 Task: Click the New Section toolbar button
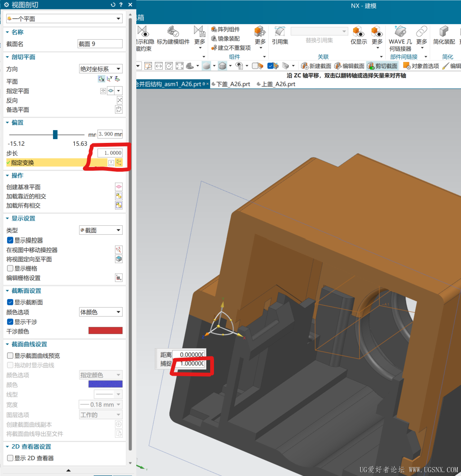click(x=316, y=66)
